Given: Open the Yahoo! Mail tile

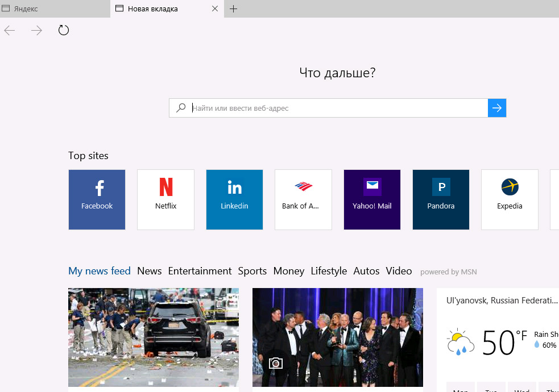Looking at the screenshot, I should click(x=372, y=200).
